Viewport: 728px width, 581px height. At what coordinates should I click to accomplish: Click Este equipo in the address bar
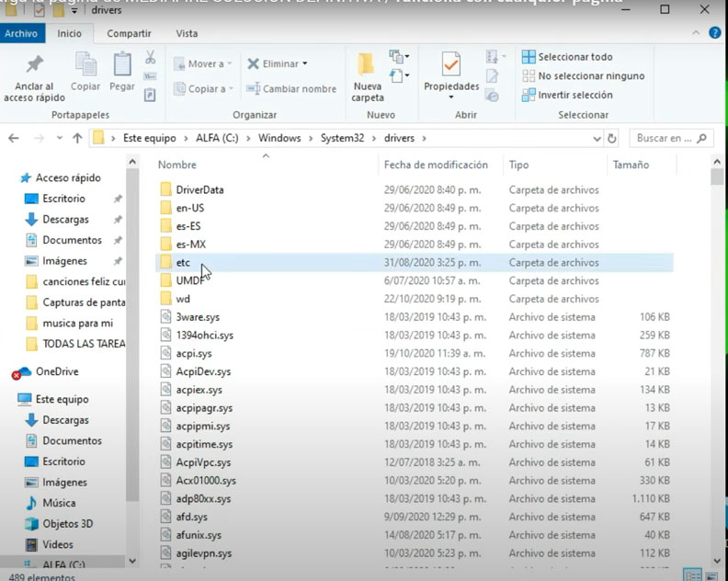(x=150, y=138)
